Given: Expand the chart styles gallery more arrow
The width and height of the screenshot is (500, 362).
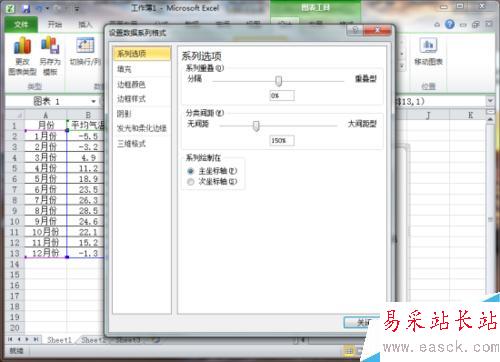Looking at the screenshot, I should [402, 66].
